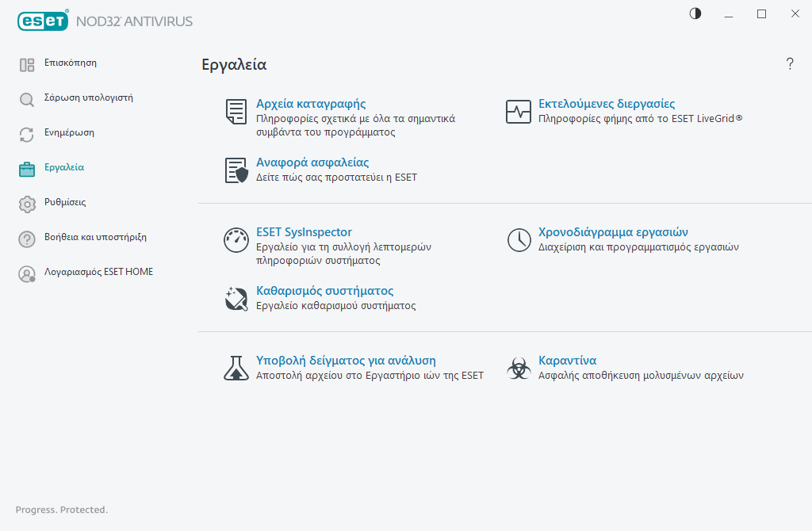Click the 'Δείτε πώς σας προστατεύει η ESET' text
The image size is (812, 531).
click(336, 178)
